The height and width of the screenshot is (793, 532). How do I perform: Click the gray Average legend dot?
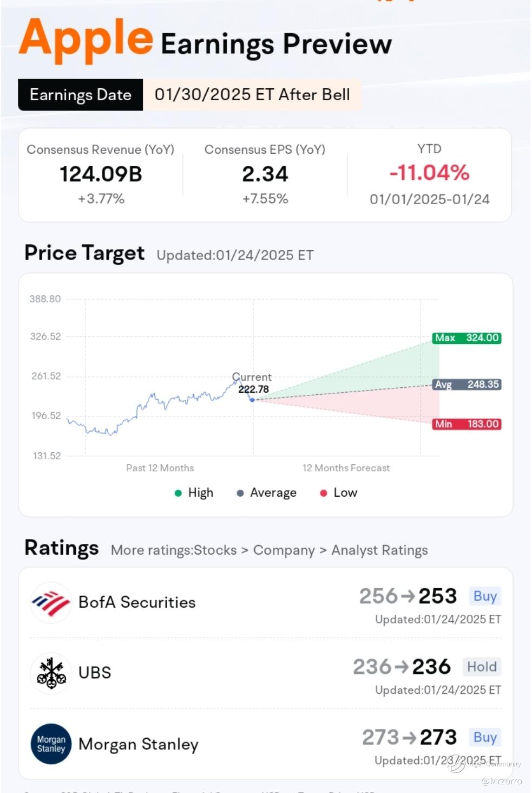coord(240,493)
